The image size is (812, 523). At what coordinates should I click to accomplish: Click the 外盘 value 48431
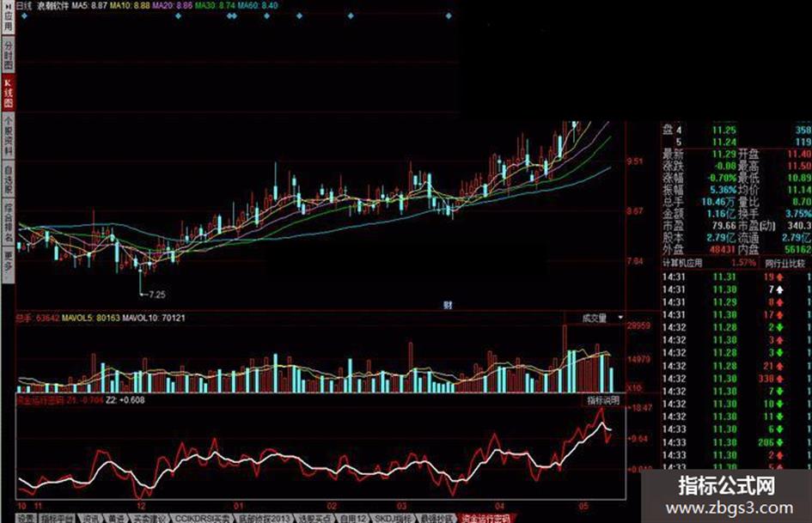[723, 250]
